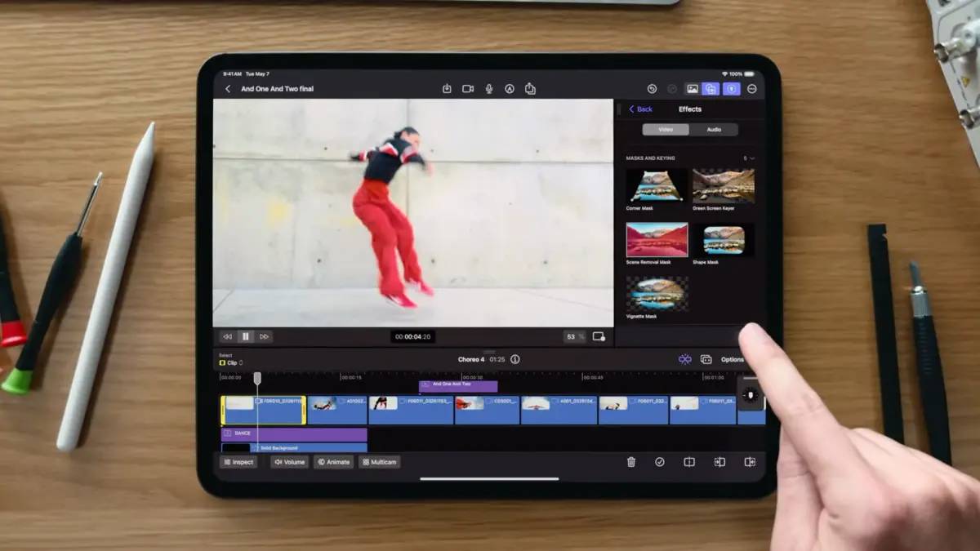Open the camera recording icon
The width and height of the screenshot is (980, 551).
(x=468, y=89)
